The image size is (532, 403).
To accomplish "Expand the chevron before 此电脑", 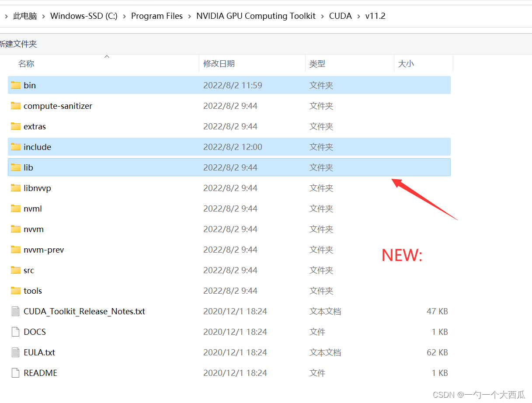I will (6, 16).
